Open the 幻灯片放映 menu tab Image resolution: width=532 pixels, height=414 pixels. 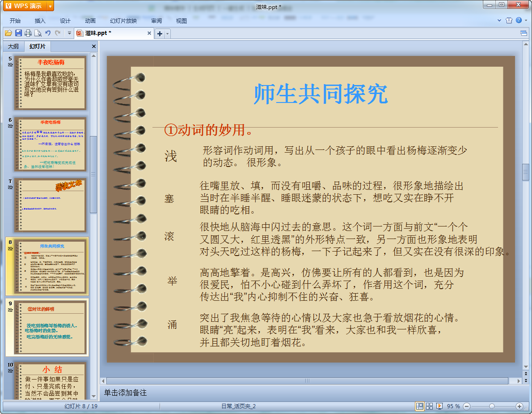click(123, 21)
